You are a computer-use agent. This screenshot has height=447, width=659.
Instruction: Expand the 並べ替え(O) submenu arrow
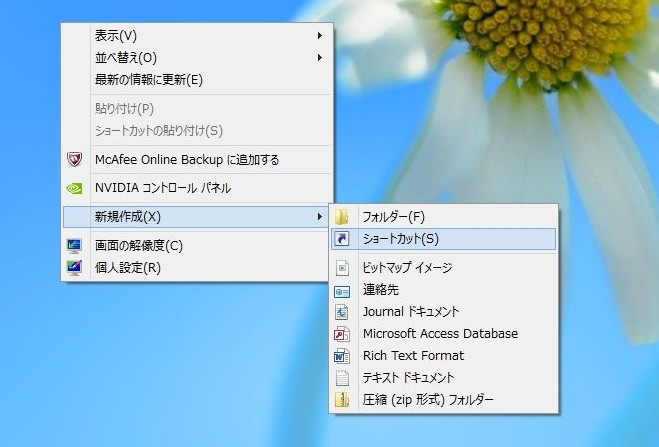tap(320, 58)
